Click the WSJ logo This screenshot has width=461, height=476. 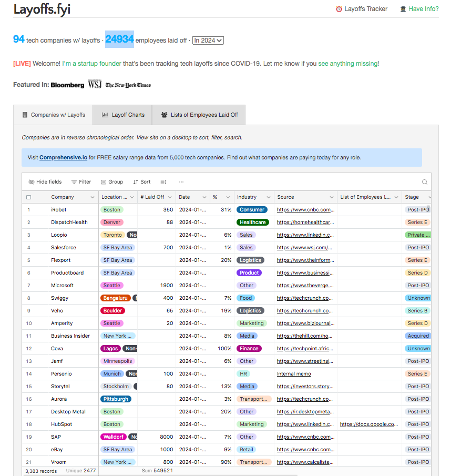(x=95, y=84)
